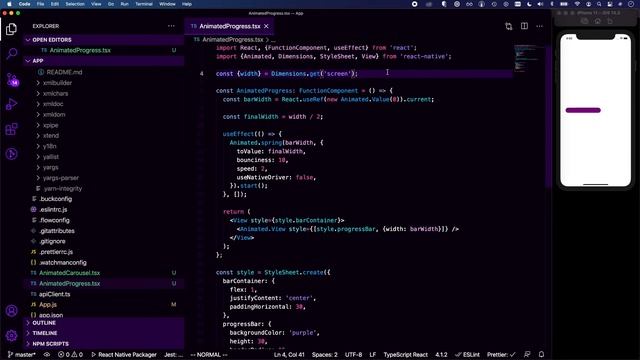Open the Window menu
The image size is (640, 360).
(x=167, y=4)
